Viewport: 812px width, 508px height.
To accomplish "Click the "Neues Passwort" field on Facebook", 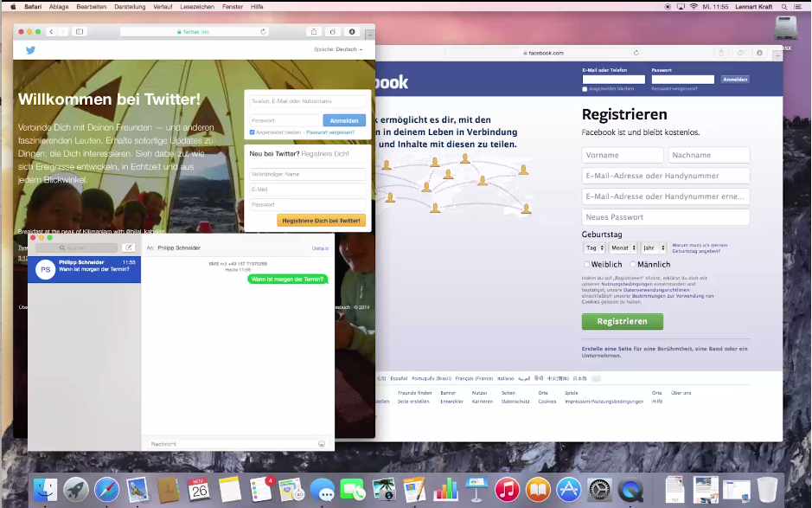I will pyautogui.click(x=666, y=217).
